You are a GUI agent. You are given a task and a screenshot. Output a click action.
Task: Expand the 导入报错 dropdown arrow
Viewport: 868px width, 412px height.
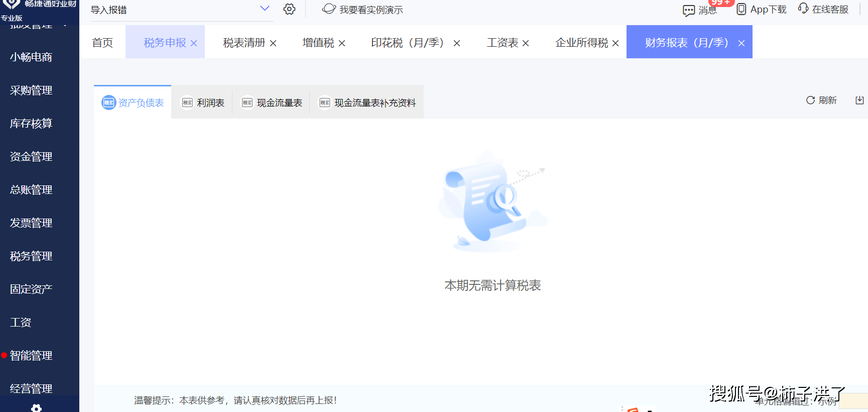click(x=265, y=9)
